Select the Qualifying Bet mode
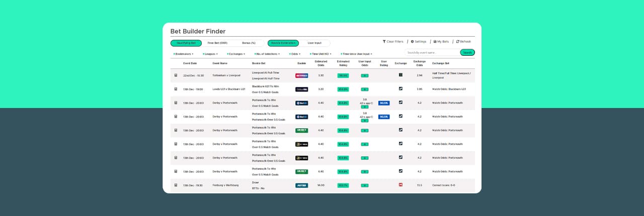644x216 pixels. (186, 43)
